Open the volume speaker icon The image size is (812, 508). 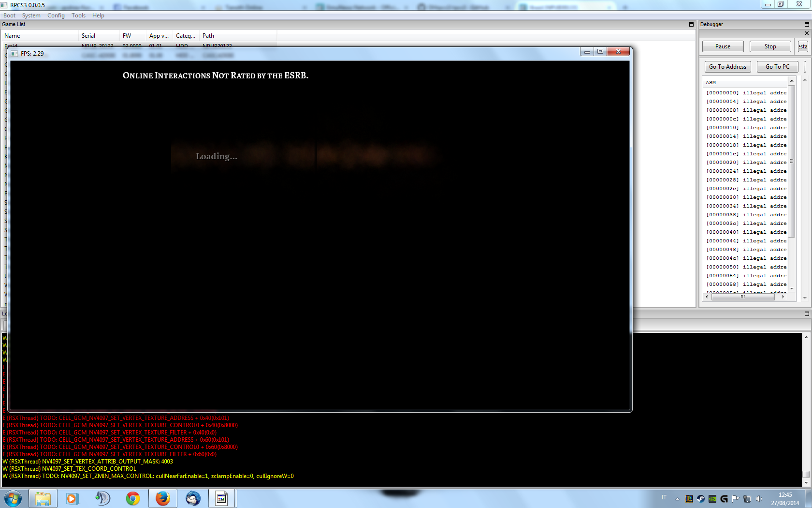759,498
